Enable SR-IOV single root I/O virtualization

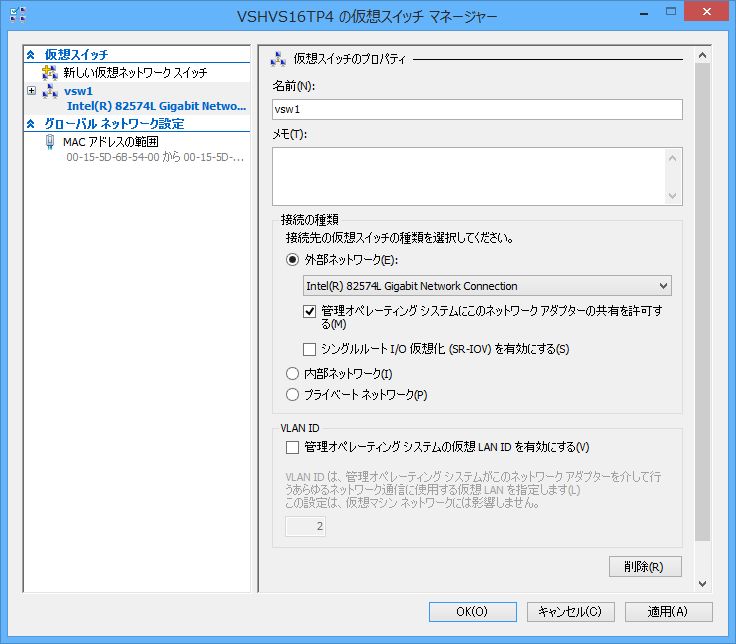click(309, 349)
